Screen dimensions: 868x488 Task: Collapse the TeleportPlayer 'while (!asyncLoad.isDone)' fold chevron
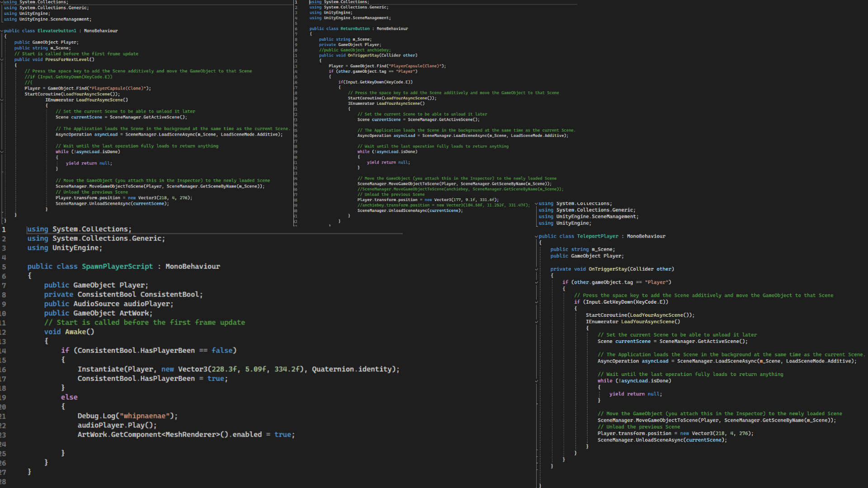(537, 381)
